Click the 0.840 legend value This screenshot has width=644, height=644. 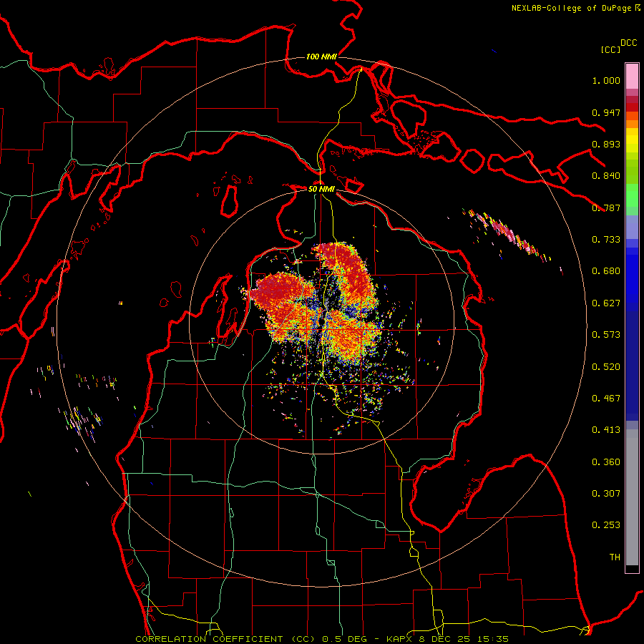606,176
